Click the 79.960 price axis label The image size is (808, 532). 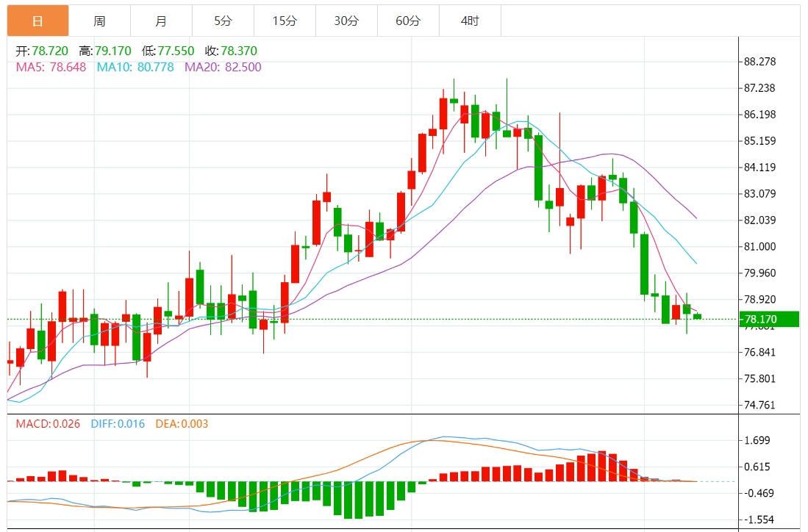tap(760, 273)
